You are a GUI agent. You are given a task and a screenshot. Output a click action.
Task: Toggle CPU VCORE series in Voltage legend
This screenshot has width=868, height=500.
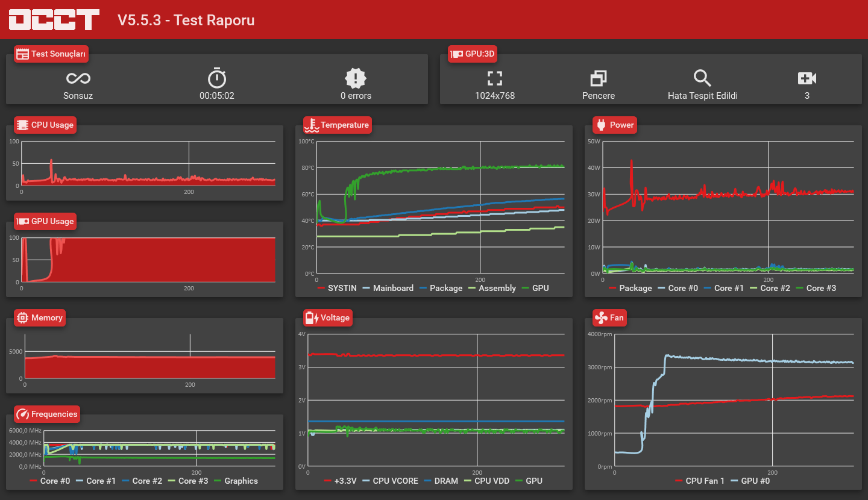[x=390, y=481]
